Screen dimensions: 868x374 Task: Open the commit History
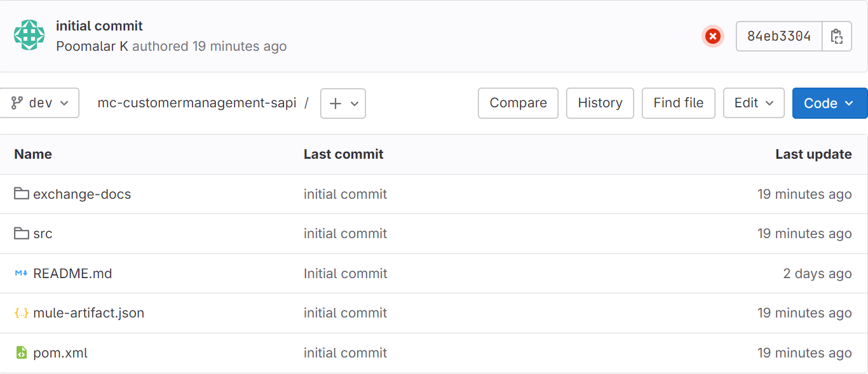pos(600,103)
